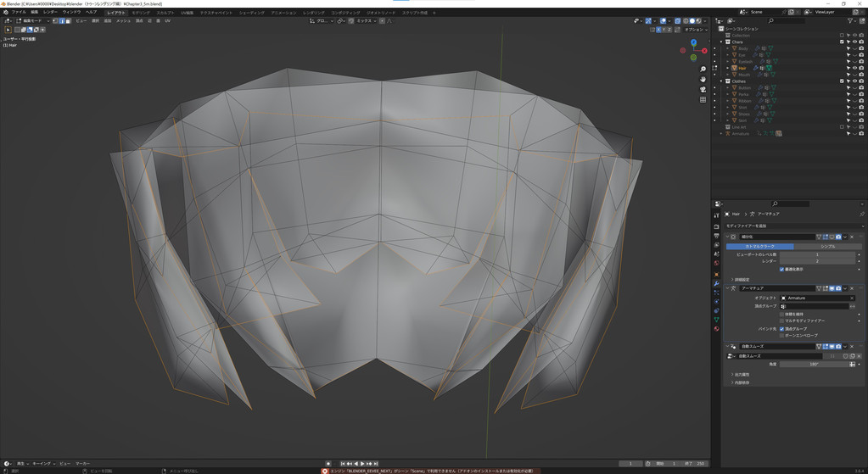The width and height of the screenshot is (868, 474).
Task: Open the ファイル menu
Action: tap(19, 12)
